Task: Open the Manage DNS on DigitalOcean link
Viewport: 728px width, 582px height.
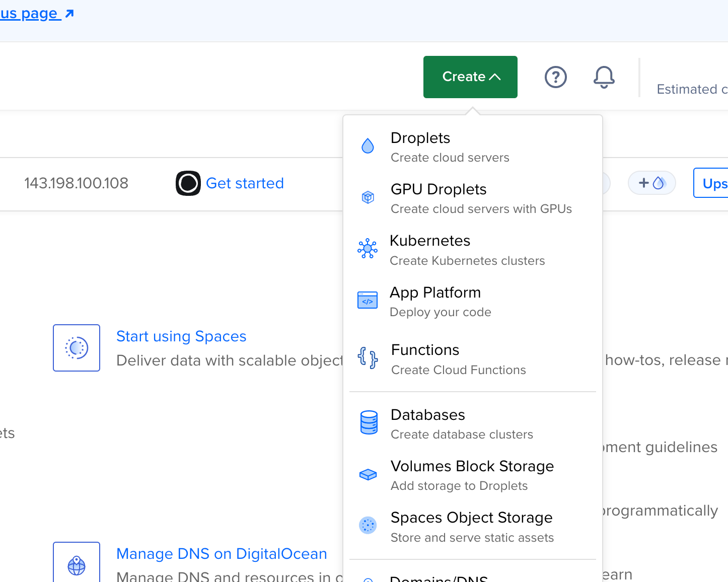Action: (222, 554)
